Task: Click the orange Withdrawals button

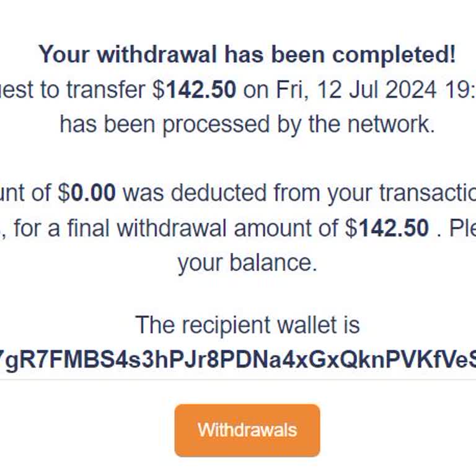Action: (247, 430)
